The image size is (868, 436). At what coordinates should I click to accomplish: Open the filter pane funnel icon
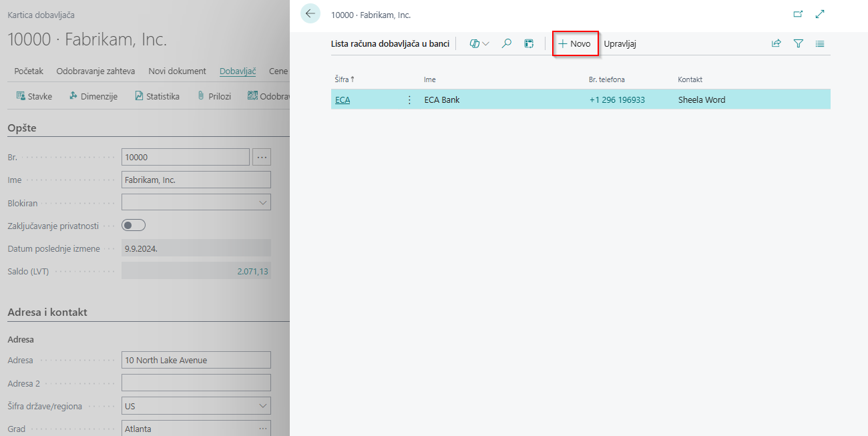798,43
